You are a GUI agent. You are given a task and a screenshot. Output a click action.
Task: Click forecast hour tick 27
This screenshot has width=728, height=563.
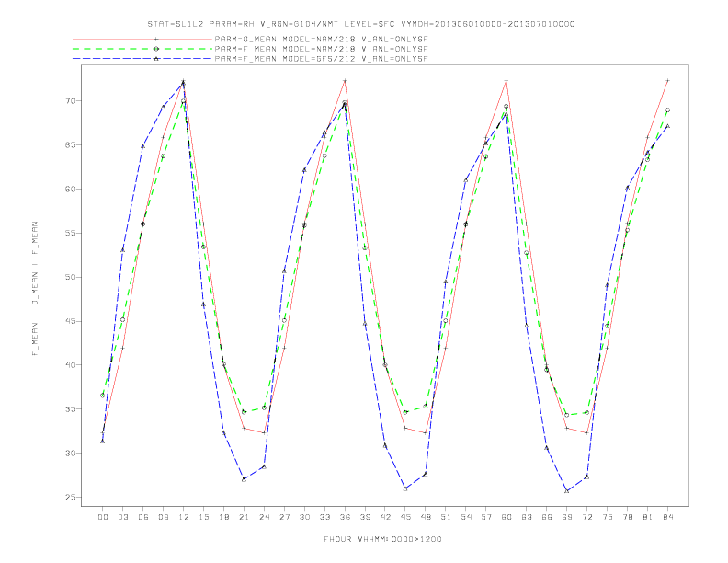[x=284, y=517]
